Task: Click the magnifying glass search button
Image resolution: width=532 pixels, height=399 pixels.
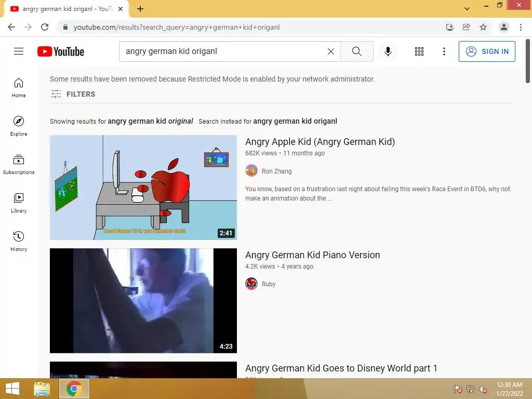Action: point(356,51)
